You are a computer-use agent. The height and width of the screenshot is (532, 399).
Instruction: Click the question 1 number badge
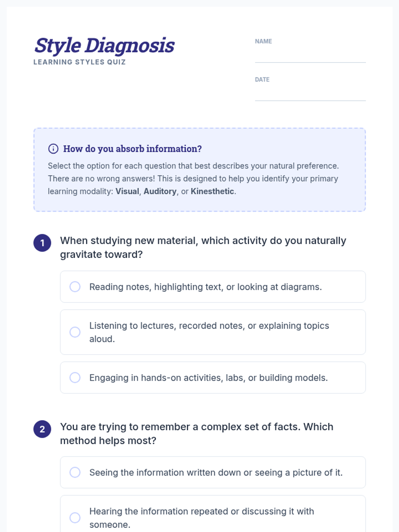coord(42,243)
